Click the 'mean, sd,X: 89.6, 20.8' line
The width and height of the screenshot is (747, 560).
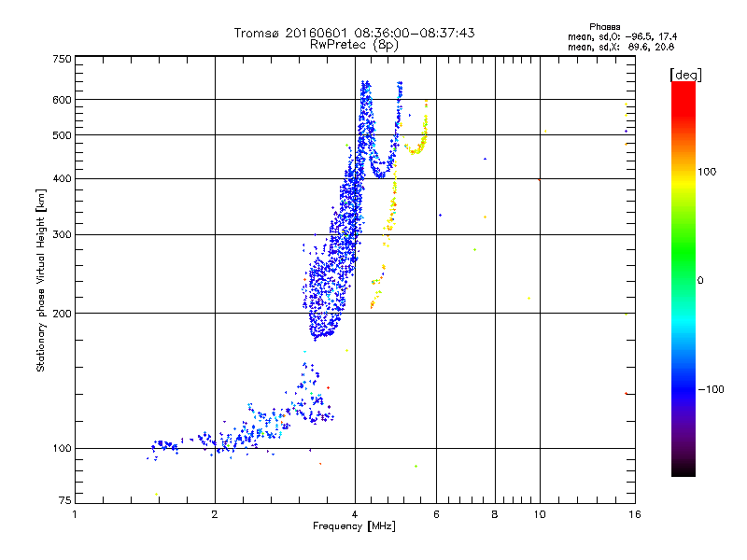click(x=621, y=47)
